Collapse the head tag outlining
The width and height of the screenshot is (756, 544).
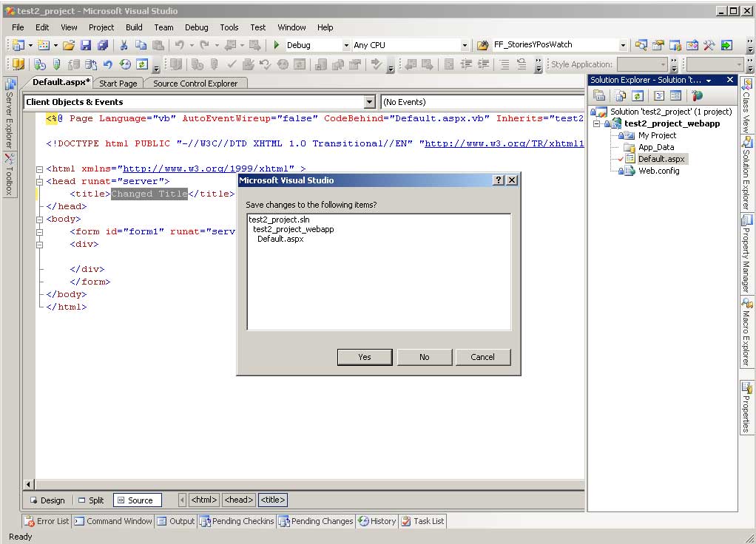click(39, 182)
